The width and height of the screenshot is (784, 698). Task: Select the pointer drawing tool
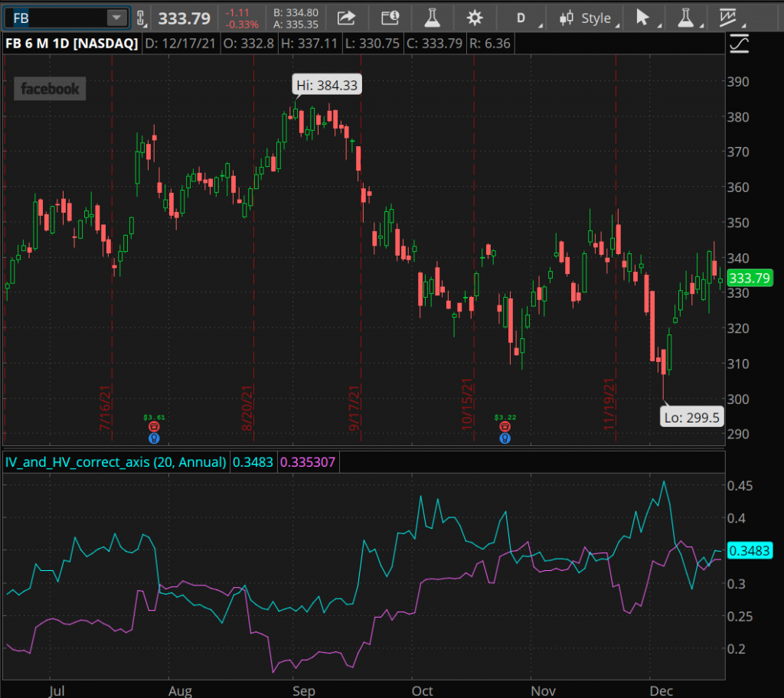644,18
